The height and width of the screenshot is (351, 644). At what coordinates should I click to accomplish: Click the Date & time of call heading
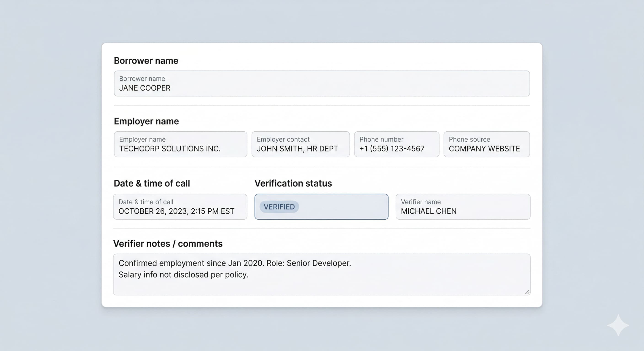[152, 183]
